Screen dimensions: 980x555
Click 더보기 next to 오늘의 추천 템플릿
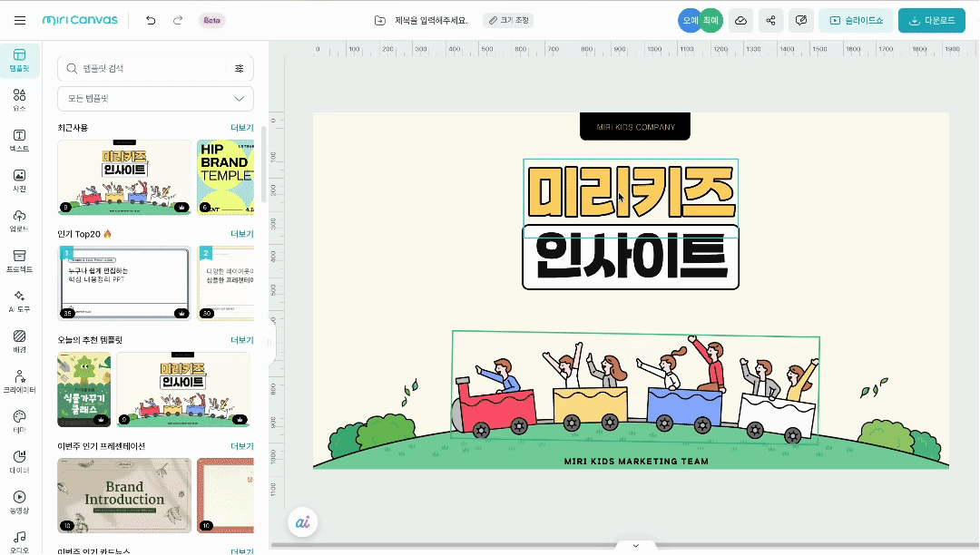(242, 340)
